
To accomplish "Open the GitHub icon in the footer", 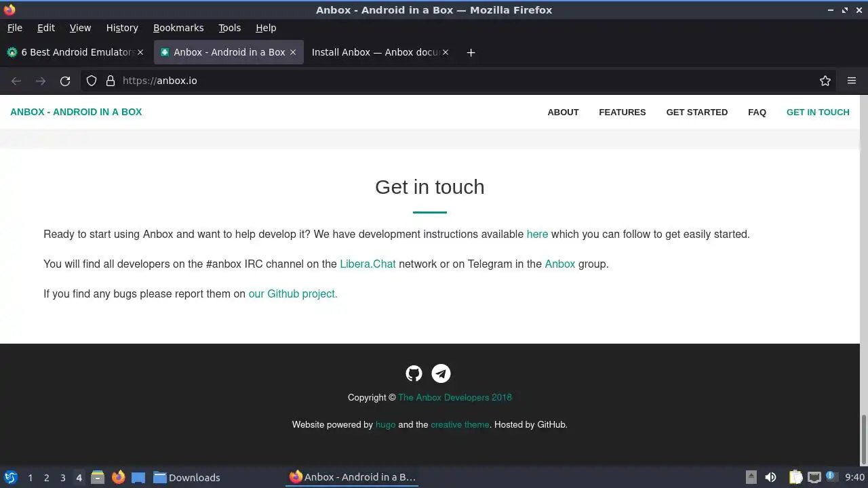I will 414,373.
